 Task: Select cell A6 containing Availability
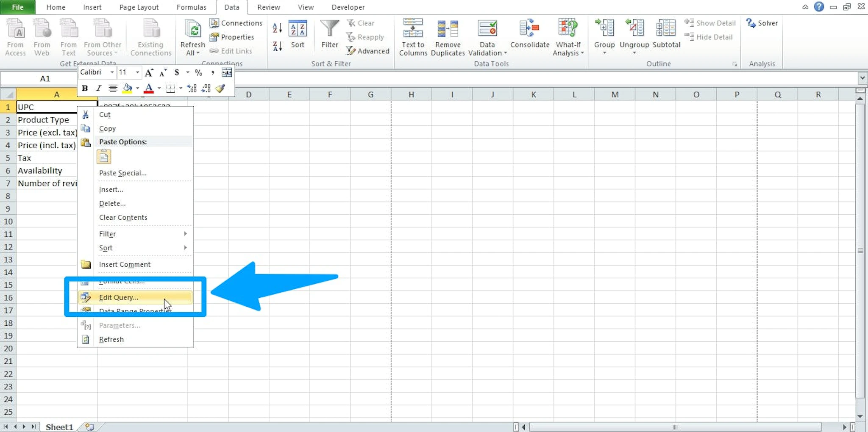(47, 171)
